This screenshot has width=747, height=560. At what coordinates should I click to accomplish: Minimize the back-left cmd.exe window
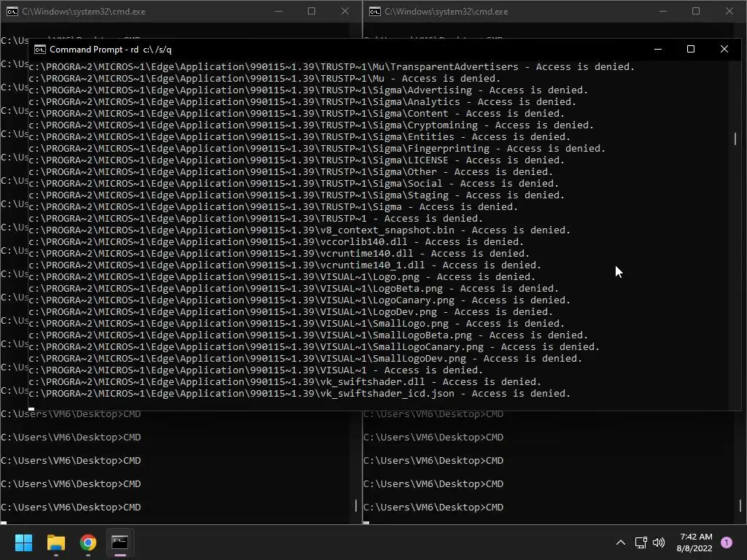(279, 11)
